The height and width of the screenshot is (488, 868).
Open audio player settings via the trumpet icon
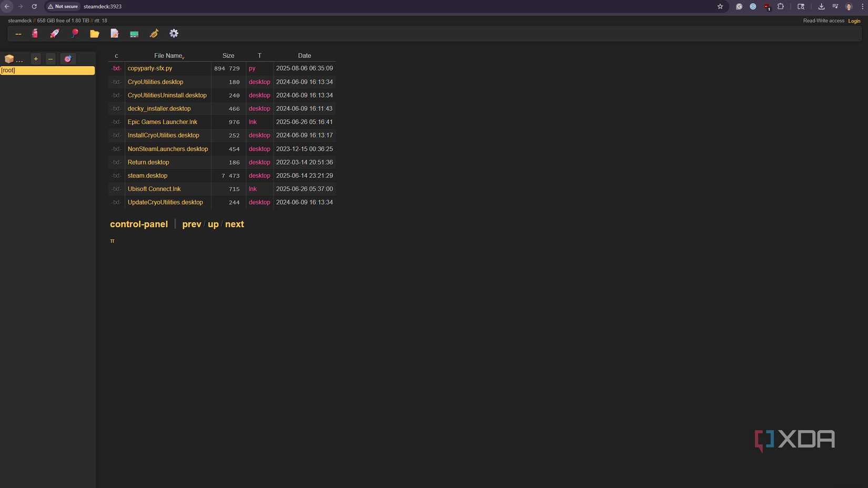click(x=154, y=33)
